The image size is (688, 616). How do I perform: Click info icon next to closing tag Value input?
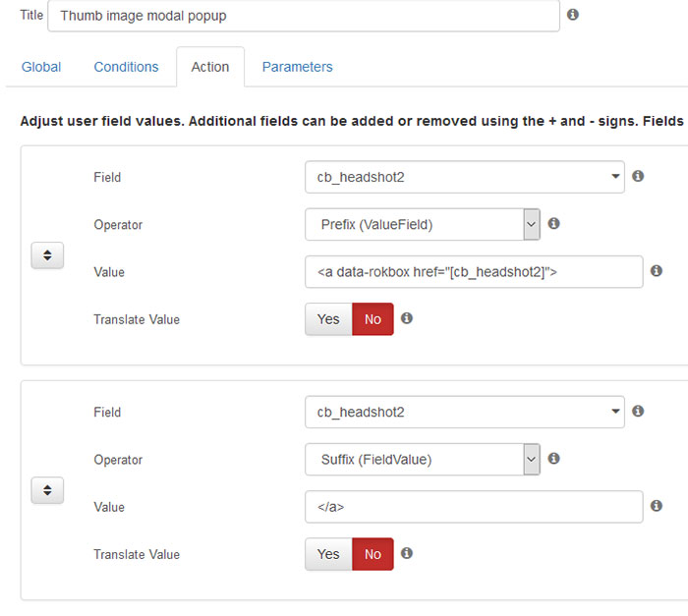tap(657, 506)
